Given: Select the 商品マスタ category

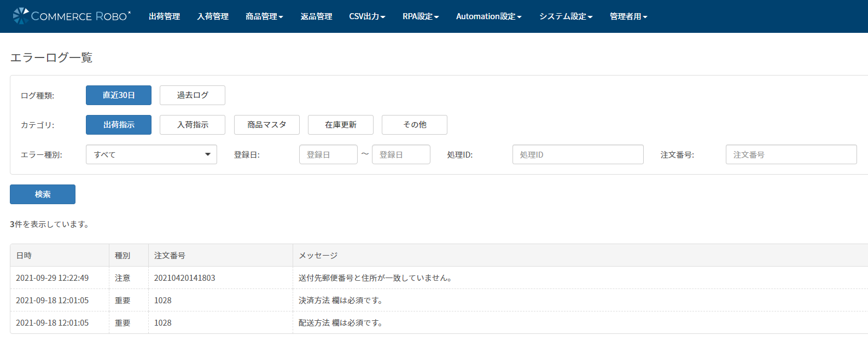Looking at the screenshot, I should point(267,125).
